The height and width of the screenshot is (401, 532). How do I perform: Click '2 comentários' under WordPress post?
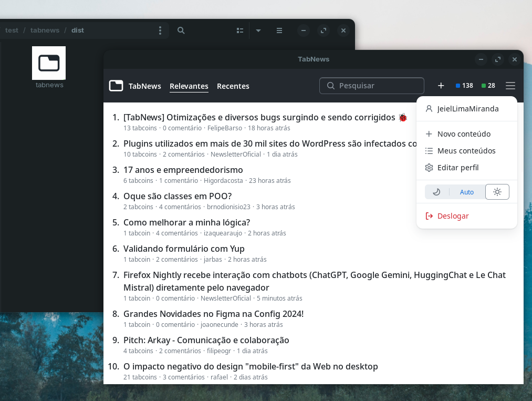pyautogui.click(x=184, y=154)
